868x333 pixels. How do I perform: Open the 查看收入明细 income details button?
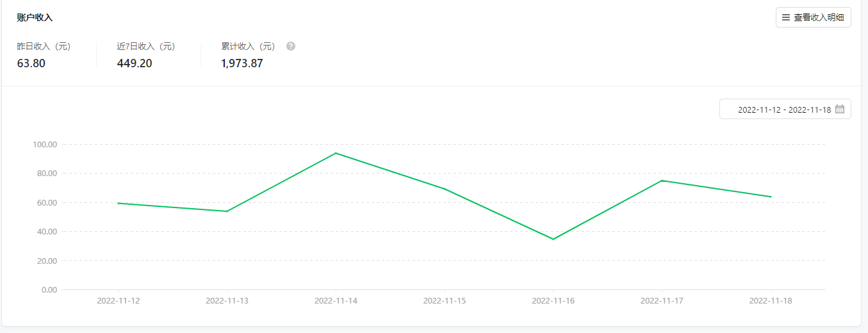813,18
